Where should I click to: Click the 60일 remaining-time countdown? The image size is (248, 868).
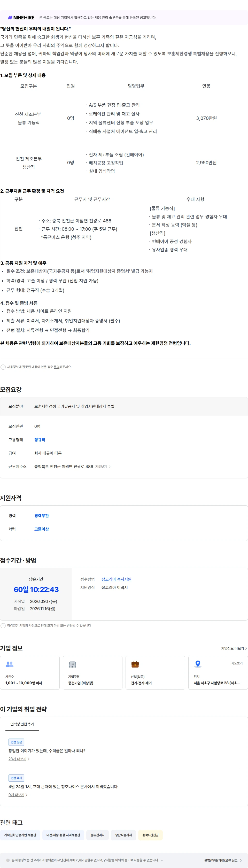pos(36,589)
